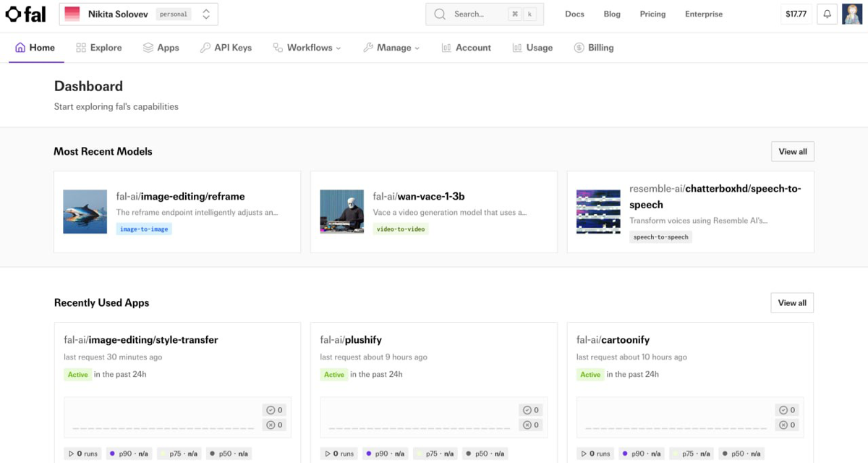Click the p75 badge in plushify card
Screen dimensions: 868x463
click(436, 454)
